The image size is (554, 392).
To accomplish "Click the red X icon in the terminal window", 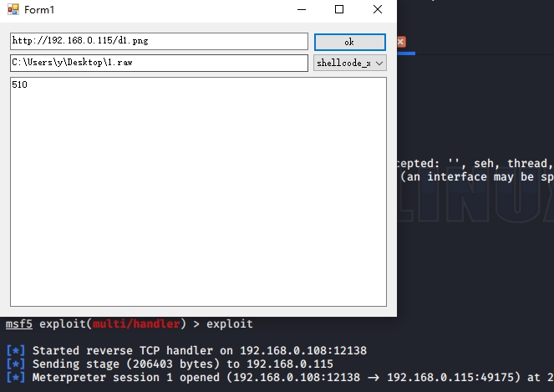I will click(401, 42).
